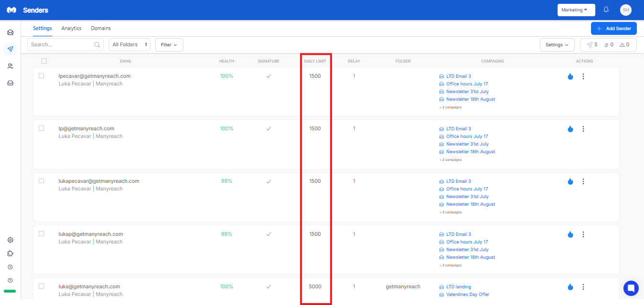Select the checkbox for luka@getmanyreach.com
The height and width of the screenshot is (305, 644).
[41, 286]
